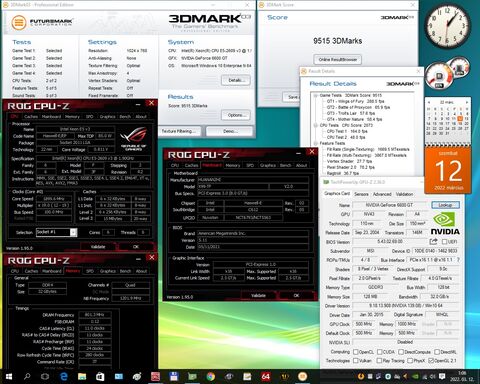
Task: Click the NVIDIA logo in GPU-Z
Action: click(x=445, y=224)
